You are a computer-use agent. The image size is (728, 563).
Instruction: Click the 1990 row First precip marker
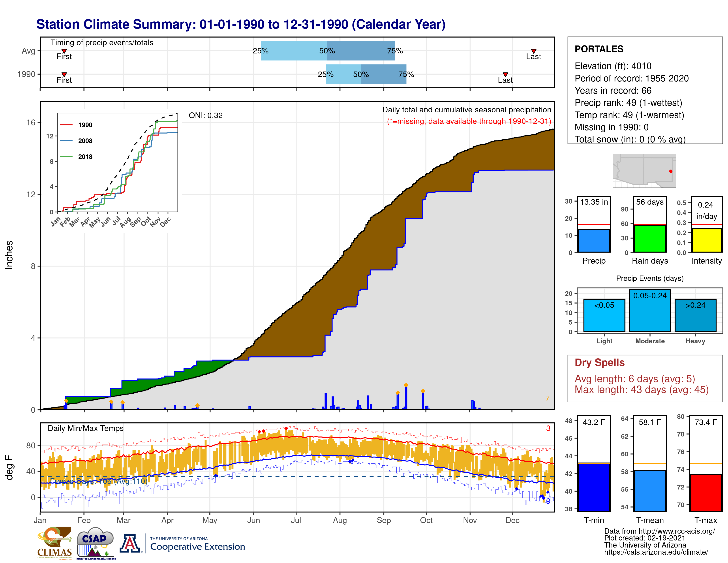64,75
